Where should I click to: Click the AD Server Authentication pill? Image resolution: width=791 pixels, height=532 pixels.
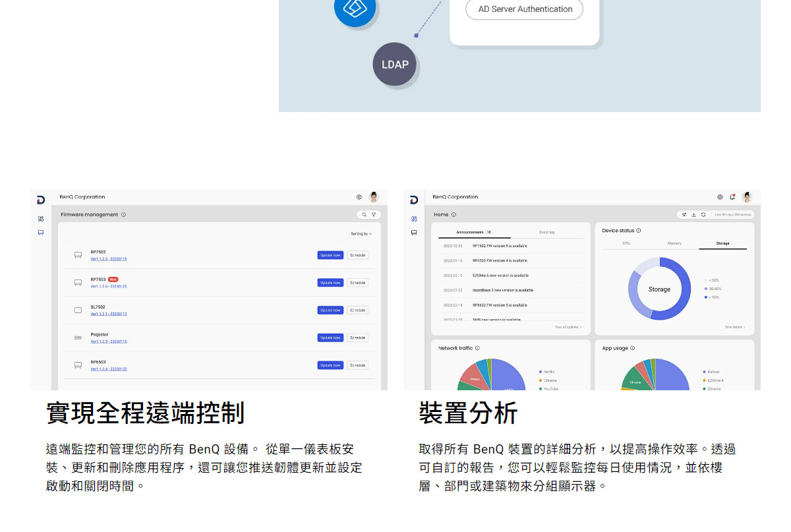525,9
